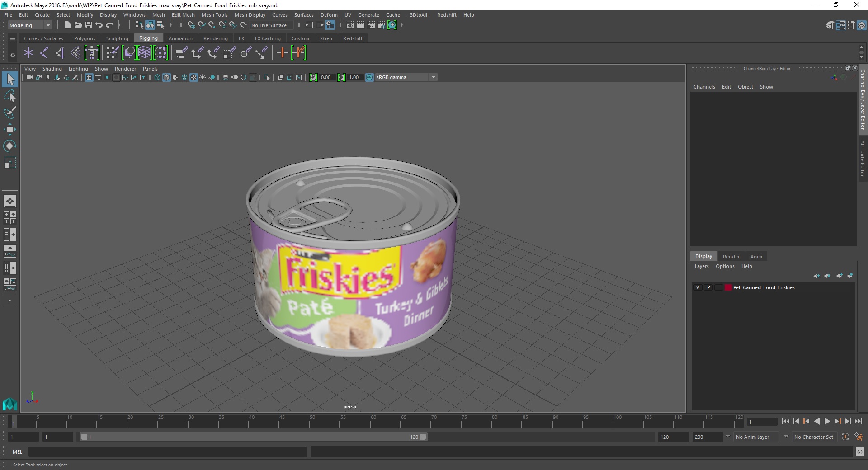Play animation forward button
This screenshot has height=470, width=868.
click(x=827, y=421)
